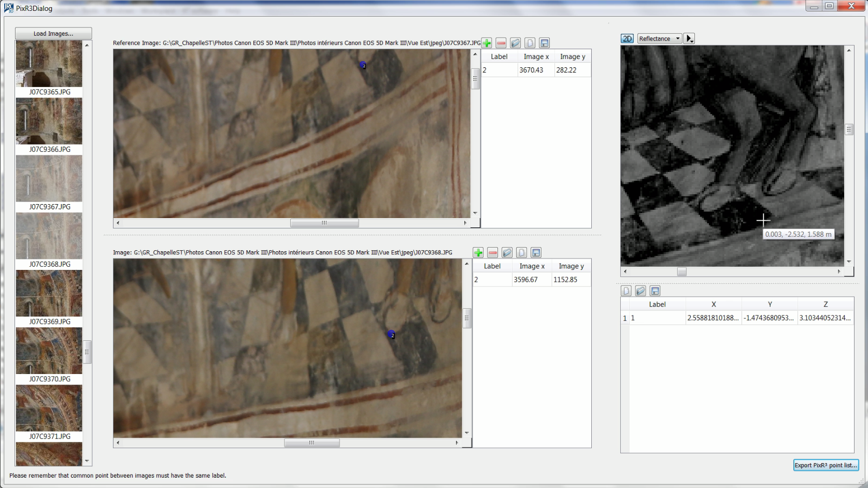Open point file for reference image
Screen dimensions: 868x488
515,43
